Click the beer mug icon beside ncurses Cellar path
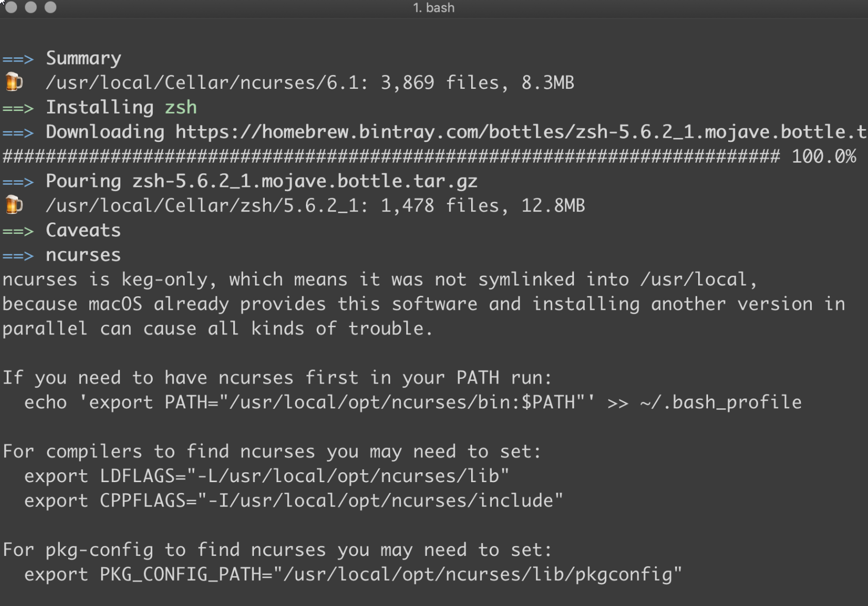The height and width of the screenshot is (606, 868). [14, 82]
